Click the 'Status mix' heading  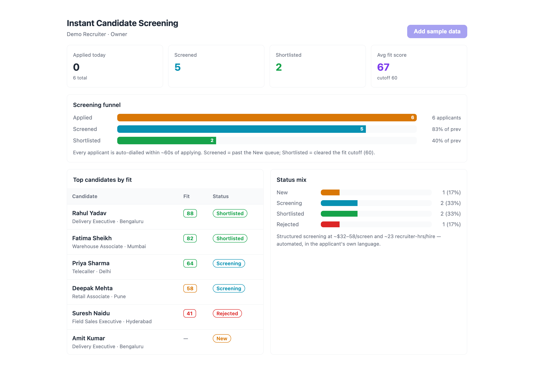pos(291,180)
